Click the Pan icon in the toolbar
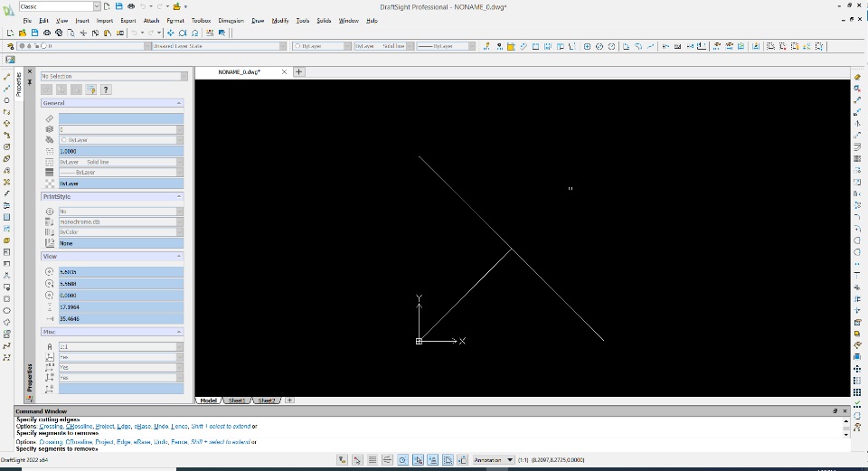Screen dimensions: 868x471 171,33
